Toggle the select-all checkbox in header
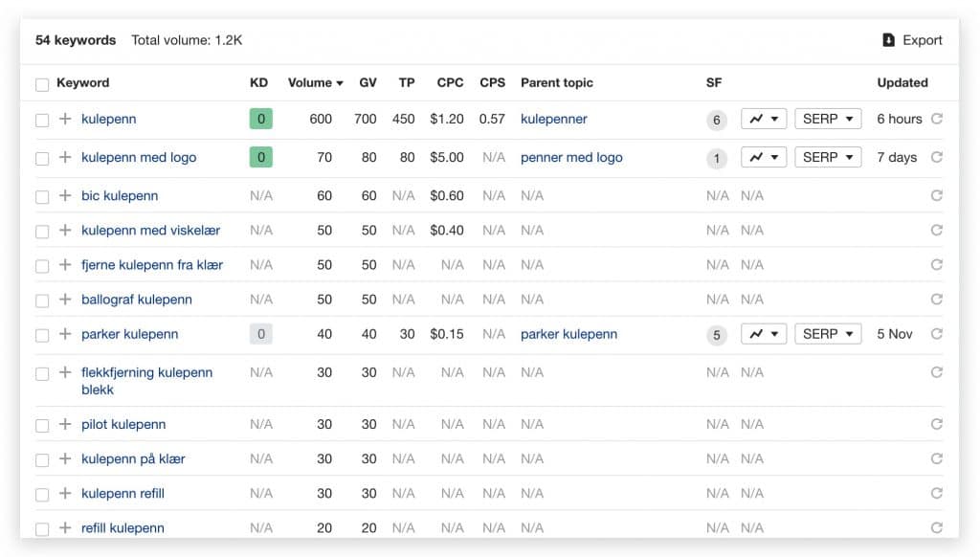Screen dimensions: 980x557 coord(42,84)
